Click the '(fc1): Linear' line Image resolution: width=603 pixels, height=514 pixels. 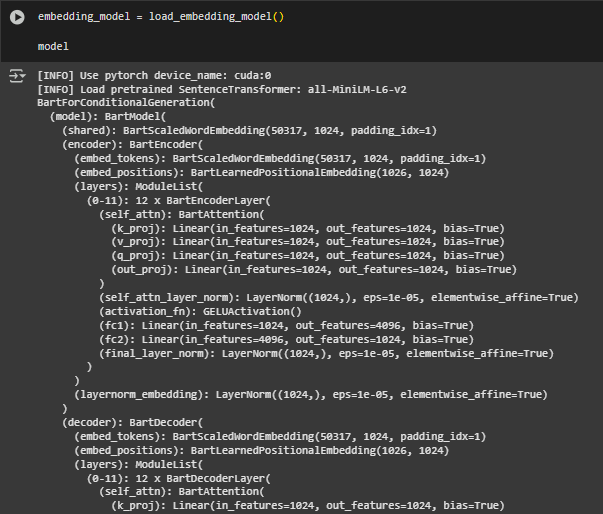(287, 326)
